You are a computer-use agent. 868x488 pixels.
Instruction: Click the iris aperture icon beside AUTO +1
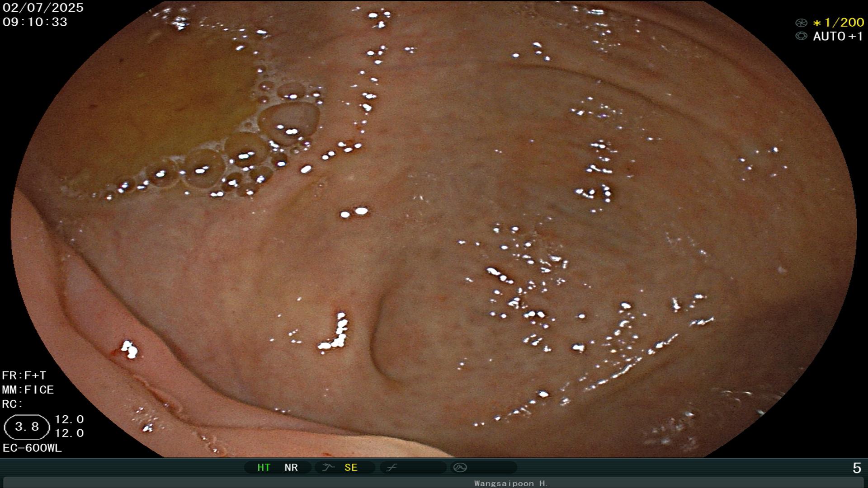(801, 36)
